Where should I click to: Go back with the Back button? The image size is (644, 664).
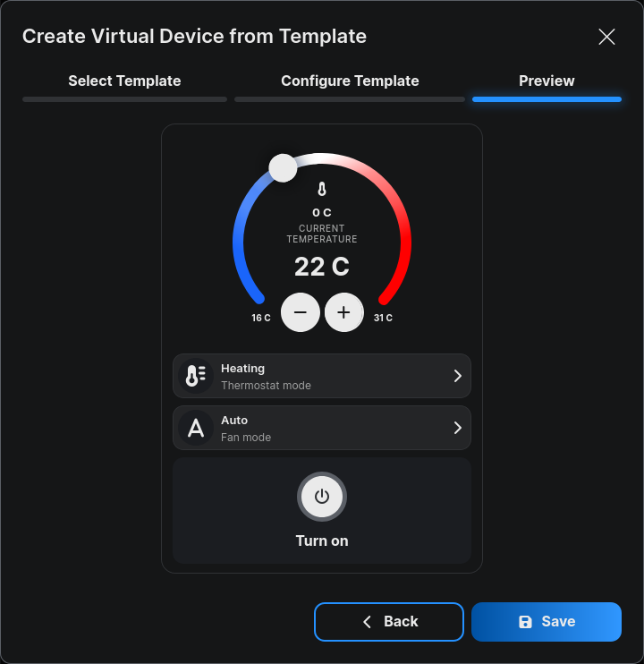(x=389, y=622)
